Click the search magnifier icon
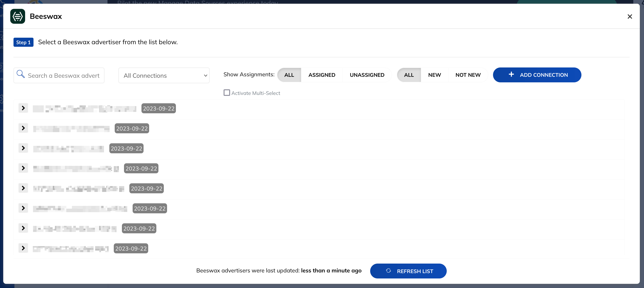 pos(20,74)
